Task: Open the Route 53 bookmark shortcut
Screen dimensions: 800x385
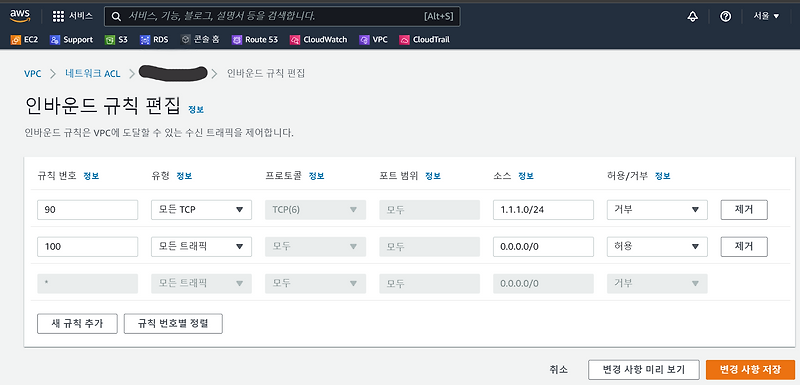Action: coord(255,39)
